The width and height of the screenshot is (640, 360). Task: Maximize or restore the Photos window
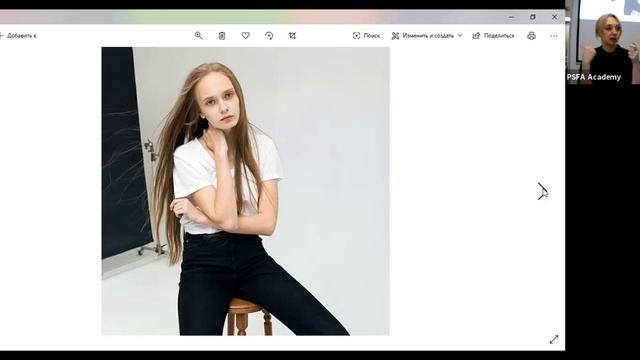(x=533, y=17)
